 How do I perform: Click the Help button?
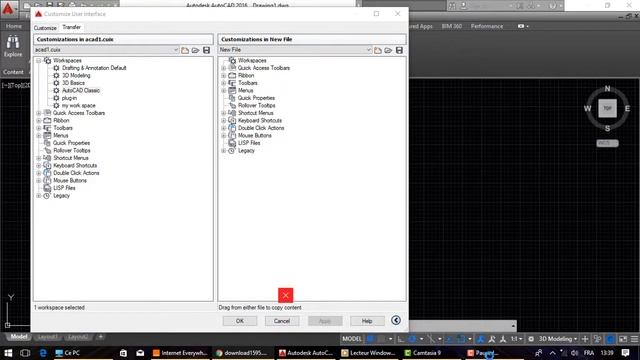(367, 321)
